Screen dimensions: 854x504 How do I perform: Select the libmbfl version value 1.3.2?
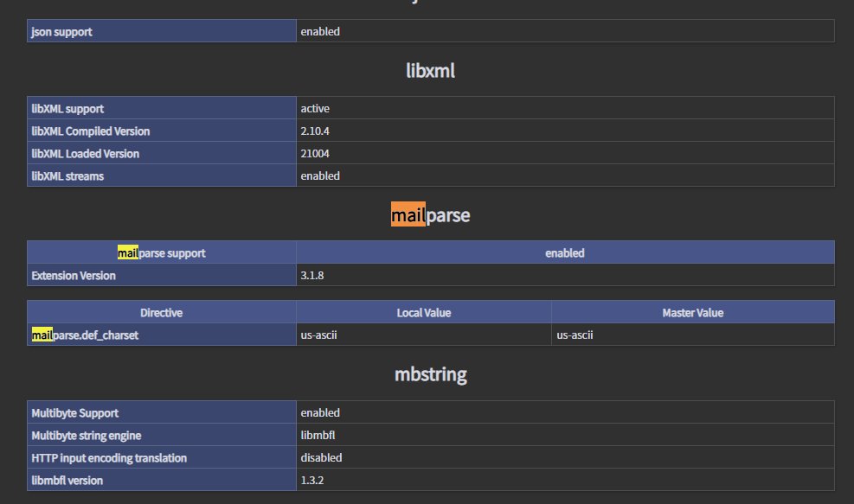(x=313, y=480)
